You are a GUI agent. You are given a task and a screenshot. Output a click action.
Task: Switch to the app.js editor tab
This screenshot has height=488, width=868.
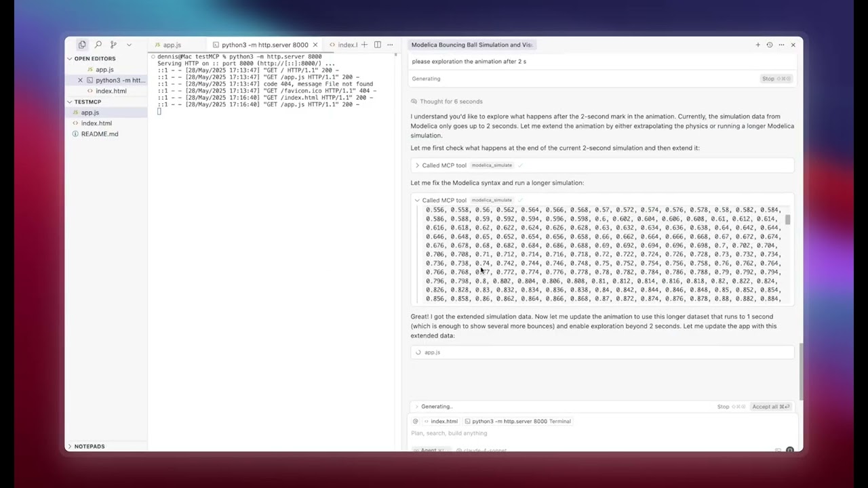[x=171, y=45]
